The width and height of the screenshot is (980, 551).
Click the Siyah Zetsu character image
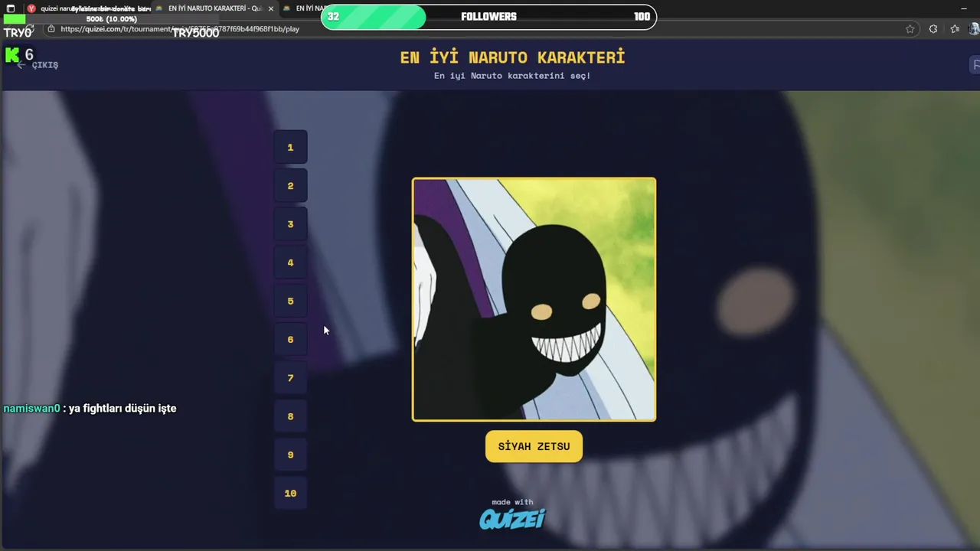point(534,299)
